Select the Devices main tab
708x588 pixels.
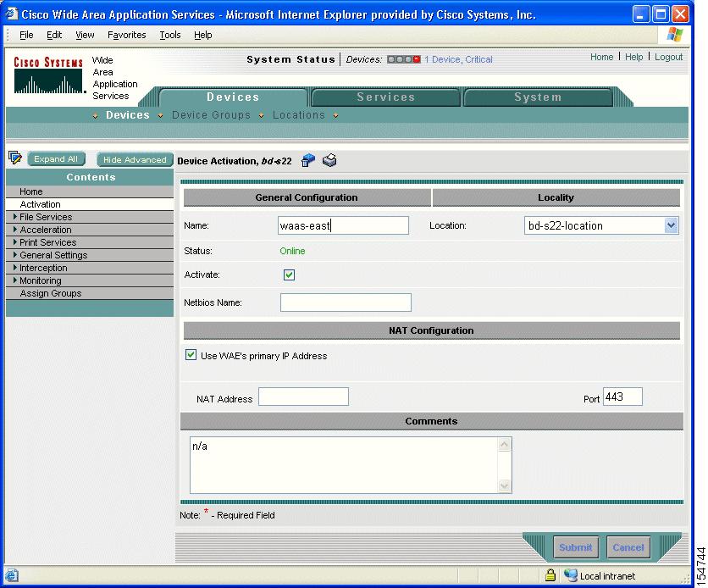coord(233,97)
